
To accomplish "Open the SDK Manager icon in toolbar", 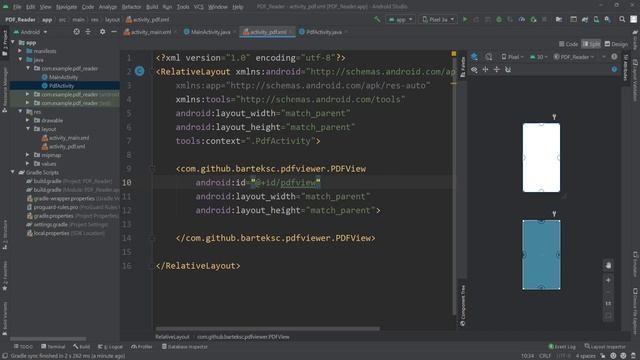I will (x=608, y=19).
